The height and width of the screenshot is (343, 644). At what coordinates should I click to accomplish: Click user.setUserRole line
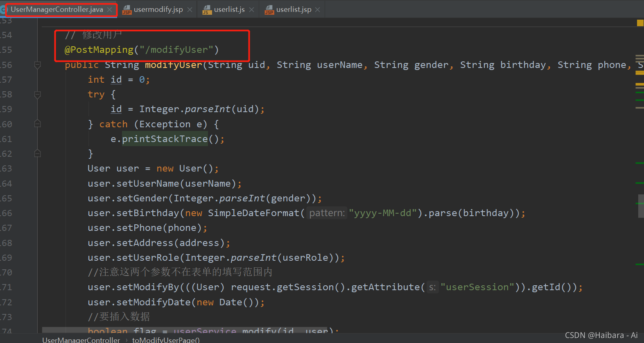tap(216, 258)
